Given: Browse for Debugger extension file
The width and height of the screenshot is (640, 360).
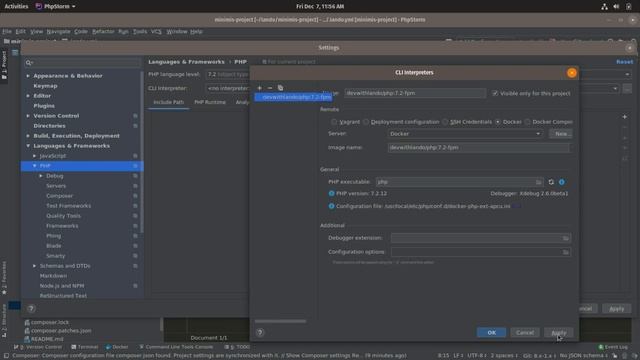Looking at the screenshot, I should (566, 238).
